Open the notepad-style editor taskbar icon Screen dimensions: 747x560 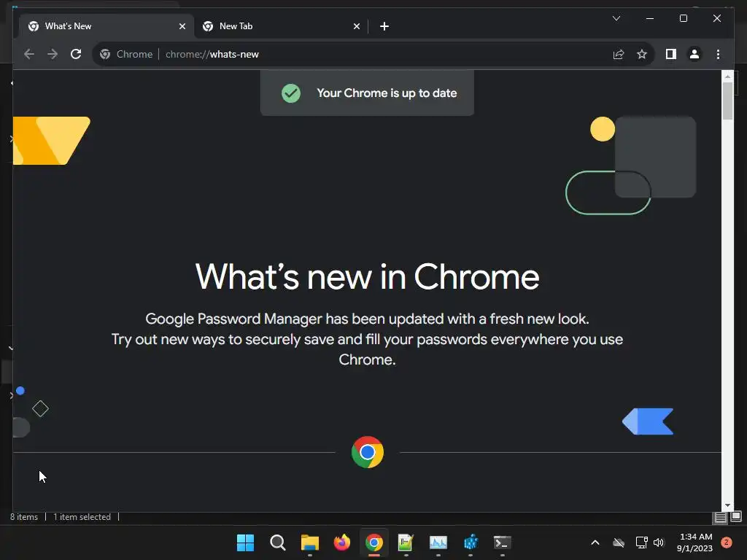(406, 542)
